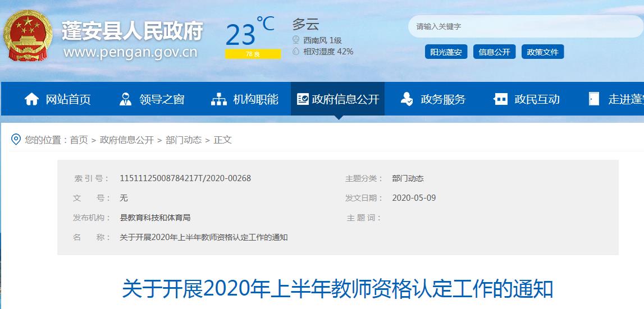Click the org chart icon beside 机构职能
The height and width of the screenshot is (309, 644).
tap(219, 99)
